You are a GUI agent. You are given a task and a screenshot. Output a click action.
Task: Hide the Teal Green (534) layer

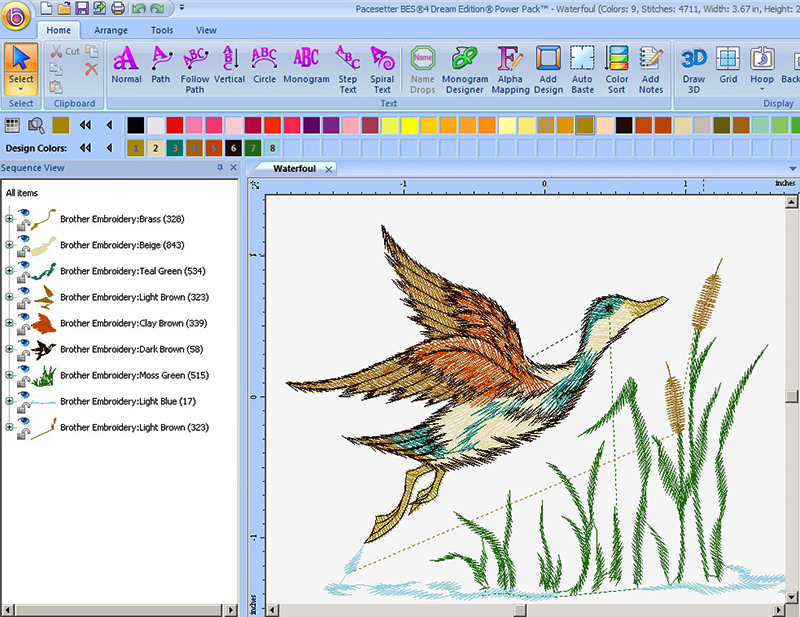tap(22, 266)
